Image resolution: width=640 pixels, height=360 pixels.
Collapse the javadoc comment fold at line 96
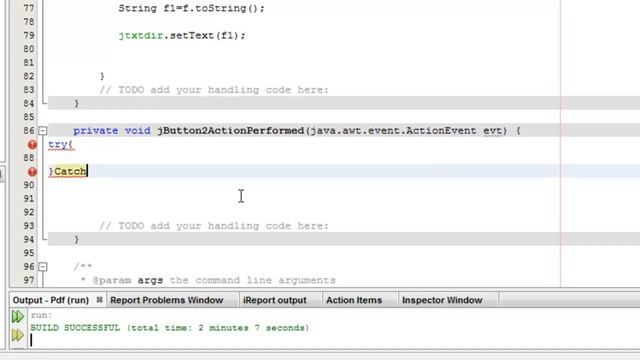[42, 267]
